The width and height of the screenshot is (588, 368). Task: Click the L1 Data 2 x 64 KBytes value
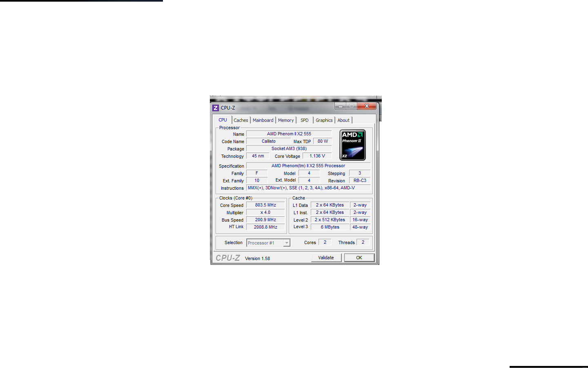[x=330, y=205]
